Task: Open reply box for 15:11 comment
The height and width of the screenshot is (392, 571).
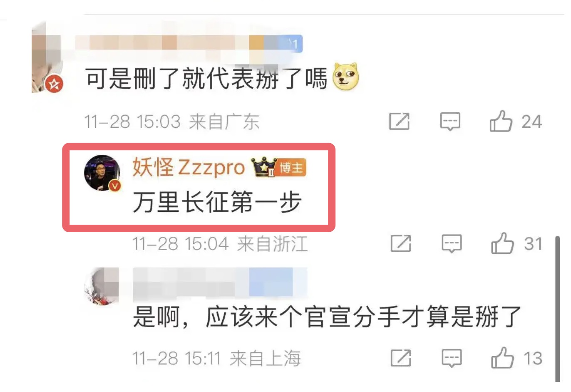Action: click(x=452, y=358)
